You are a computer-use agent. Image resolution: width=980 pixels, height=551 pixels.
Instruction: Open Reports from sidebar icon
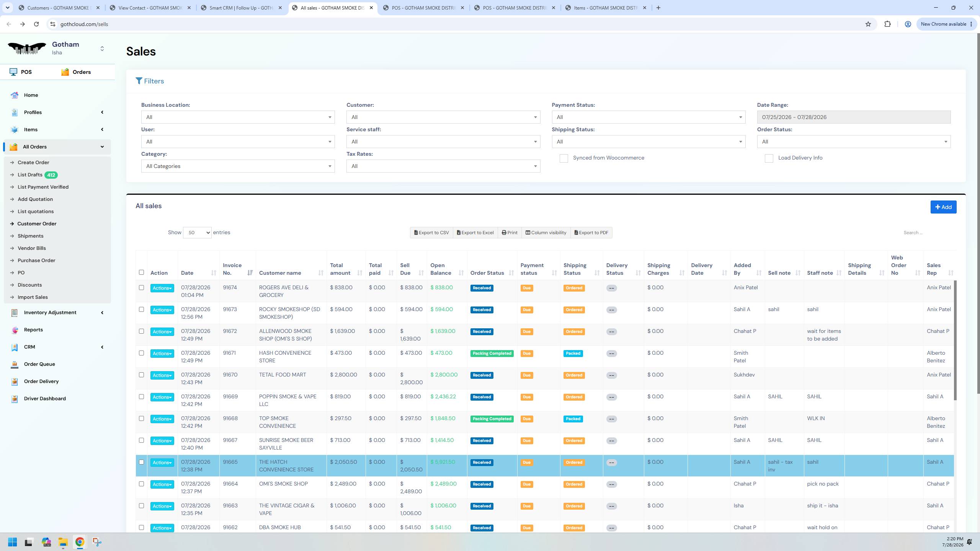[15, 330]
